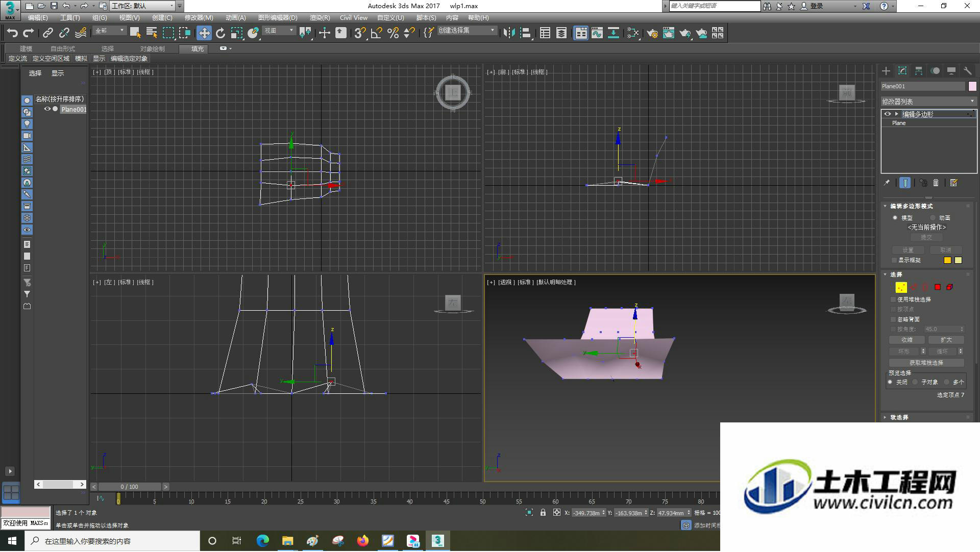Enable the 忽略背面 checkbox
Screen dimensions: 980x552
pyautogui.click(x=893, y=319)
